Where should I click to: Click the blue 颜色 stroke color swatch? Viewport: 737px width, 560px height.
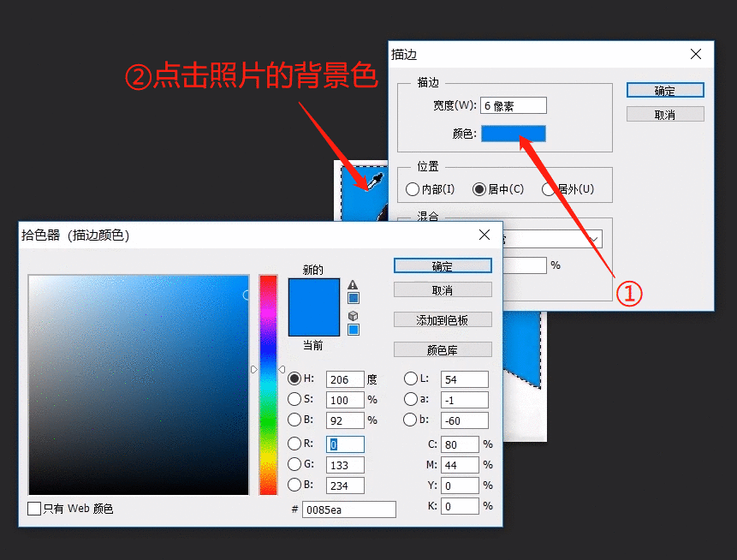513,134
